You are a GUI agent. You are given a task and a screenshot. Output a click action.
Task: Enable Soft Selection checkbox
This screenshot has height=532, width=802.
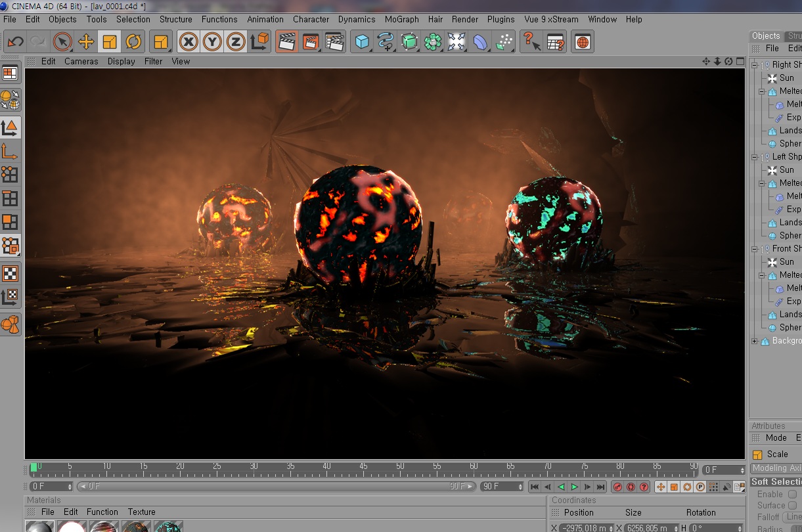793,494
